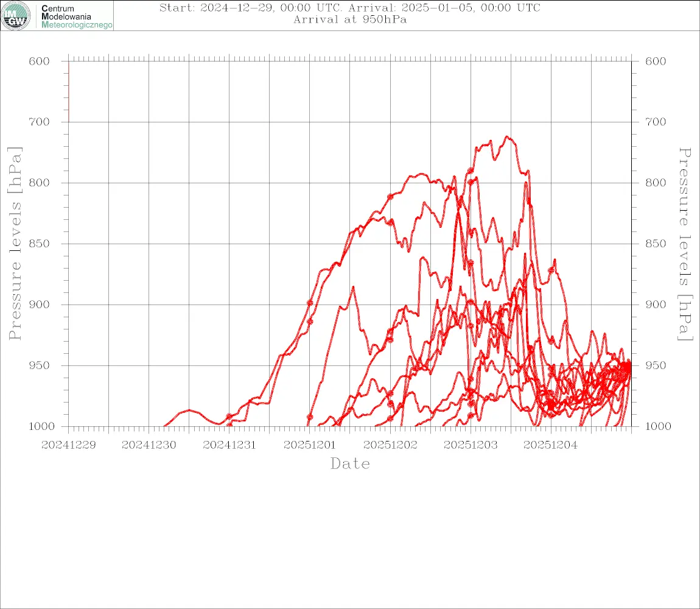The width and height of the screenshot is (700, 609).
Task: Click the left axis value 800
Action: [40, 183]
